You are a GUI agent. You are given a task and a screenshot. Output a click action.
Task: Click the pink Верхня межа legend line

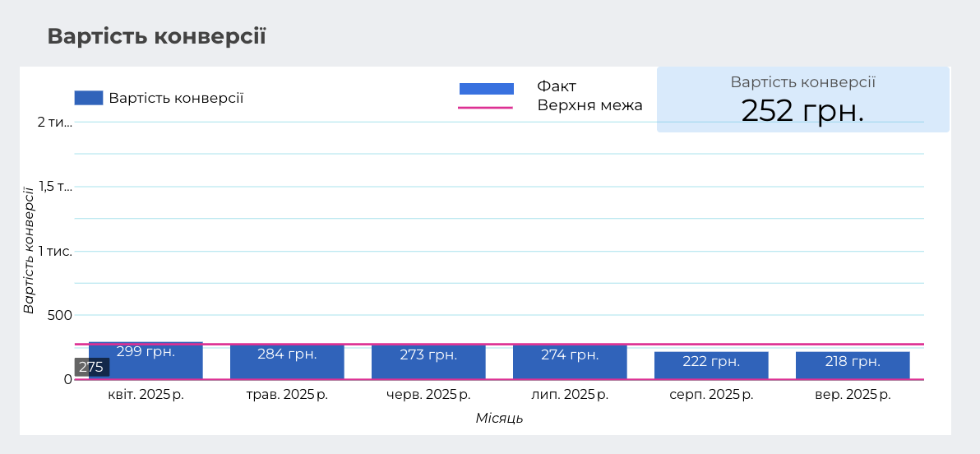(486, 107)
